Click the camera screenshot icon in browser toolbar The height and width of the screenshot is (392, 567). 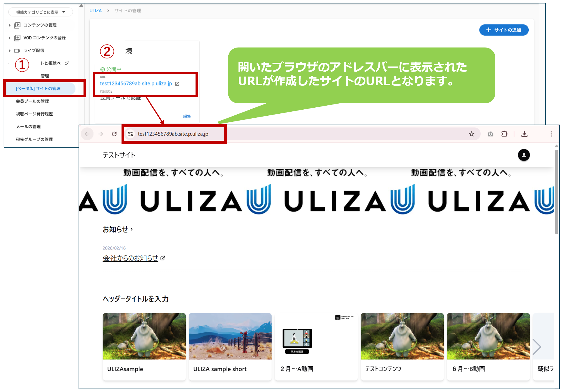point(490,134)
